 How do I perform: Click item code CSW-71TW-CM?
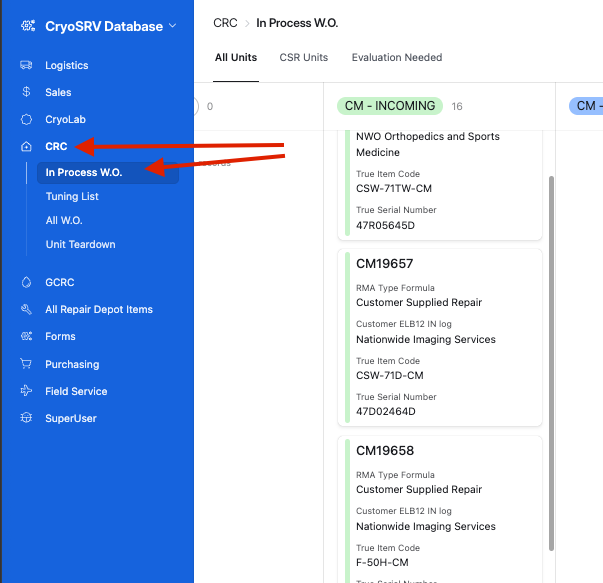[x=394, y=188]
